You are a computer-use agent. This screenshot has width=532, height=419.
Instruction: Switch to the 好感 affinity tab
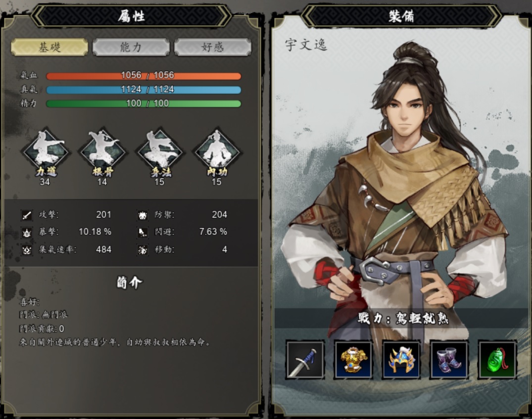[213, 47]
